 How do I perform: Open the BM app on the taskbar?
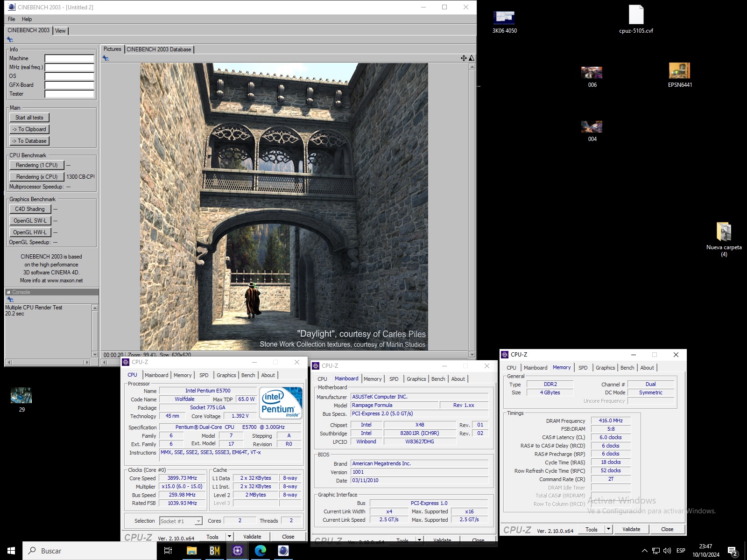(x=214, y=551)
